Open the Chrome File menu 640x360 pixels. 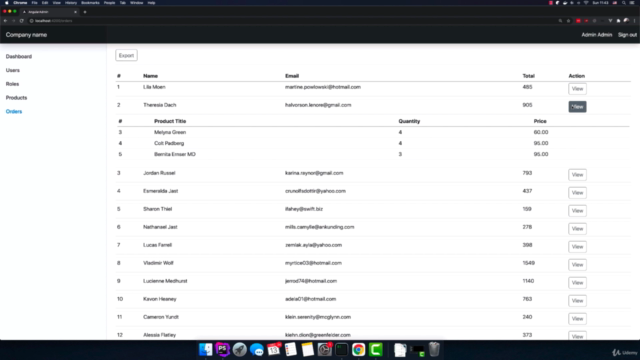click(34, 3)
